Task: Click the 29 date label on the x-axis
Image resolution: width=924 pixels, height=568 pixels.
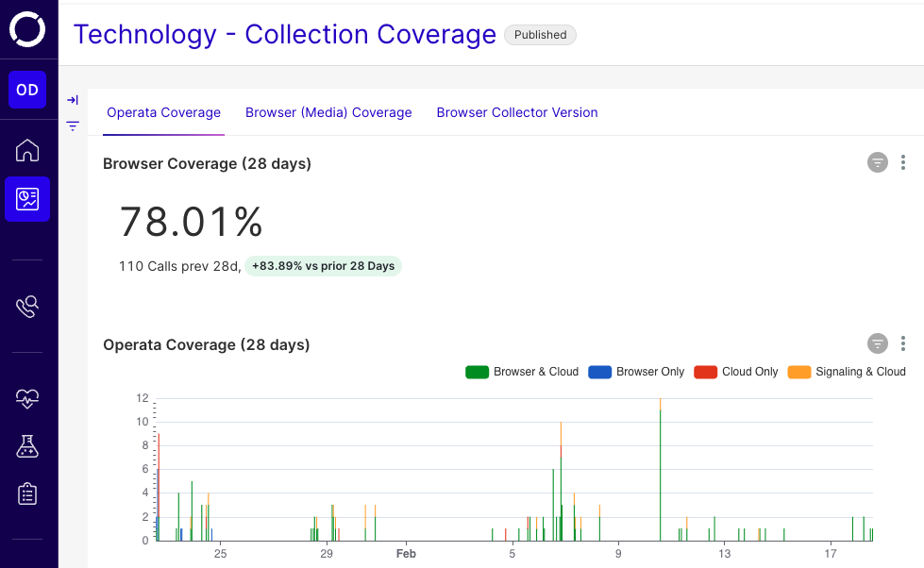Action: [327, 554]
